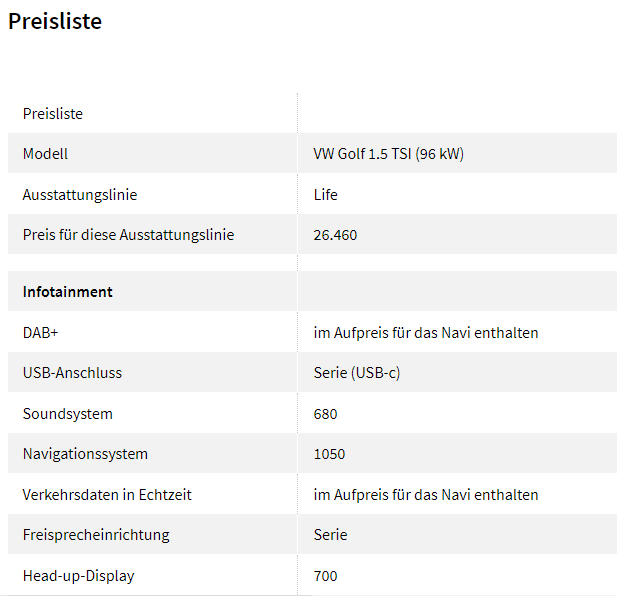The width and height of the screenshot is (618, 596).
Task: Click the DAB+ row label
Action: (x=41, y=333)
